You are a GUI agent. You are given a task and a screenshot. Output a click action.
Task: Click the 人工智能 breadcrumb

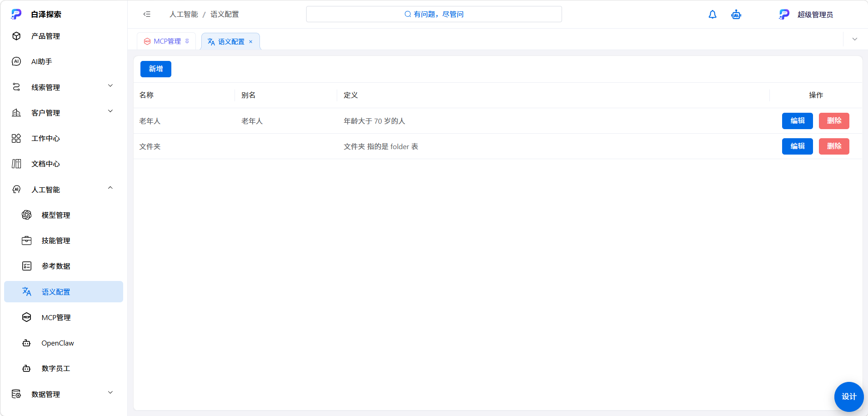pyautogui.click(x=184, y=14)
